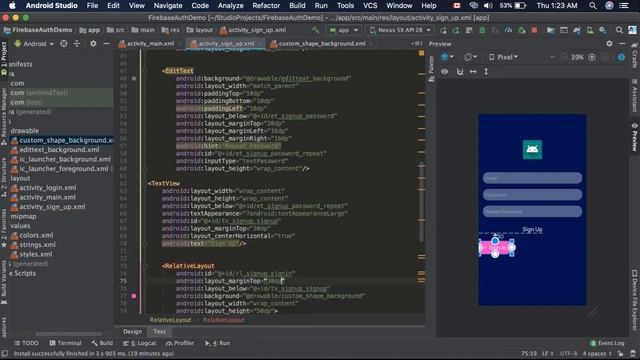Hide the Preview panel with minimize icon

[622, 43]
